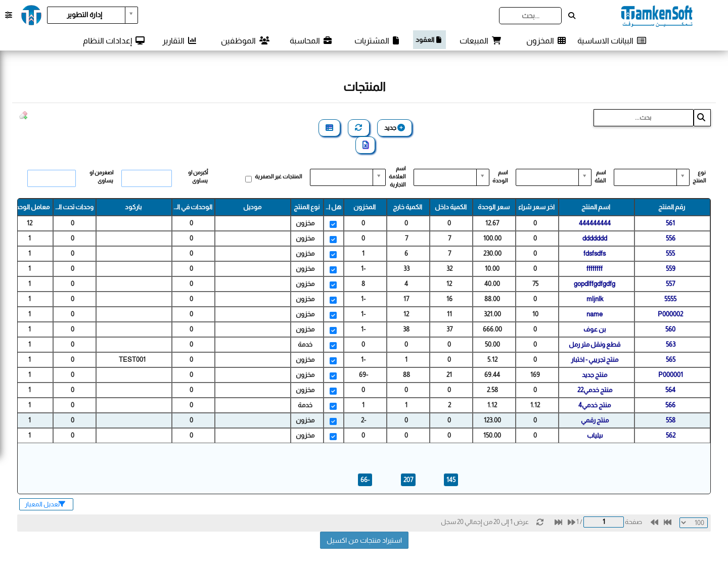Click in the top header search field

coord(530,16)
